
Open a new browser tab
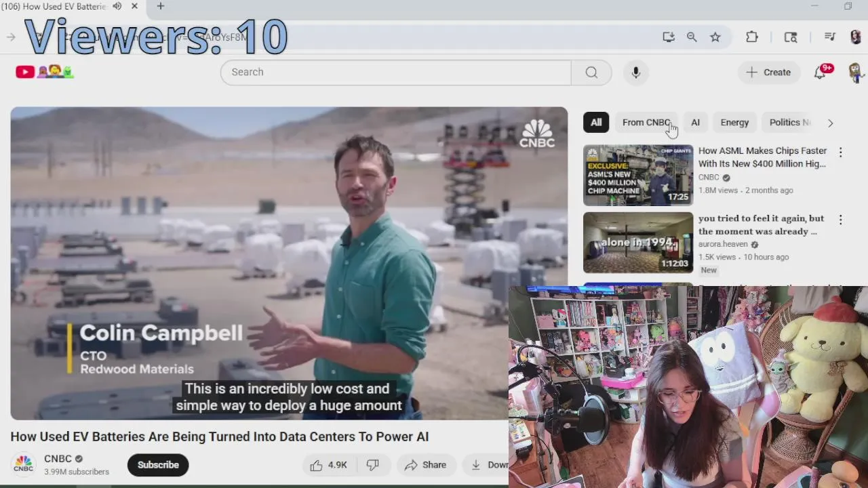(161, 6)
